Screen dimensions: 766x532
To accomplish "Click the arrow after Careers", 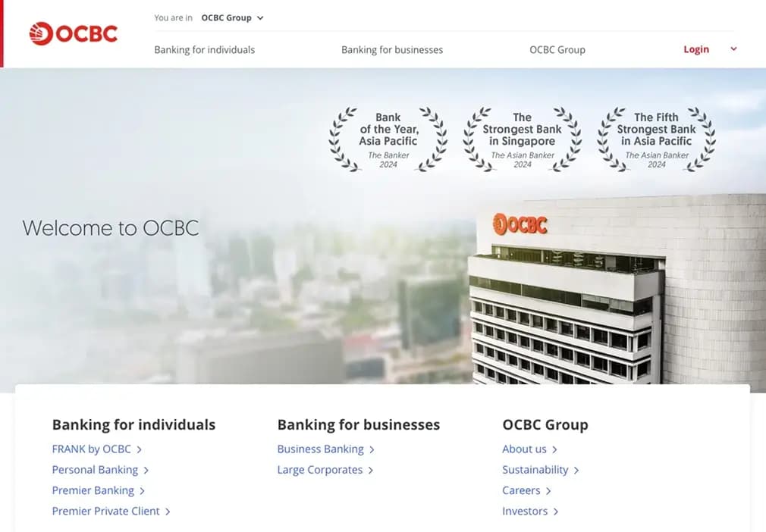I will 548,491.
